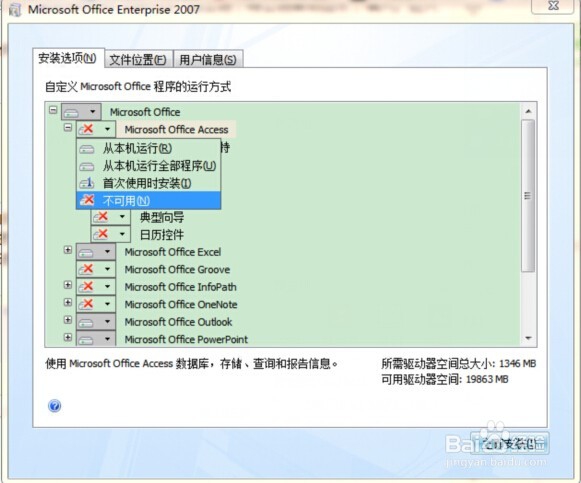Click the red X icon for 典型向导
This screenshot has width=581, height=483.
click(x=101, y=217)
